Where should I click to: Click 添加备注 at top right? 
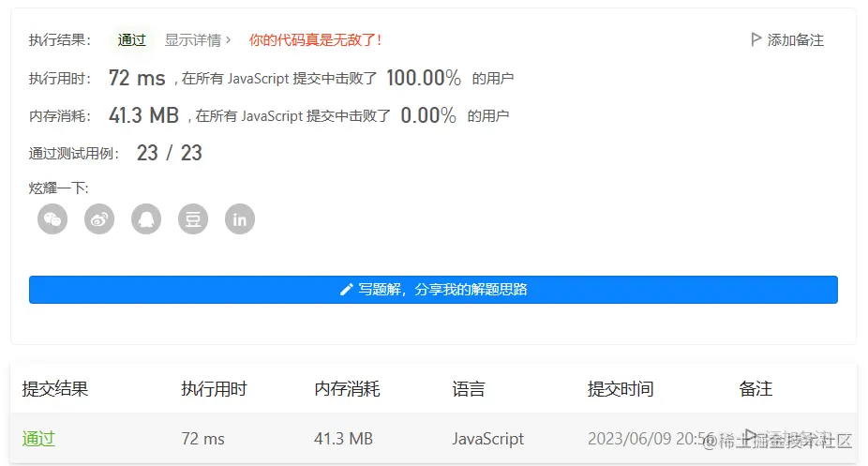[796, 39]
